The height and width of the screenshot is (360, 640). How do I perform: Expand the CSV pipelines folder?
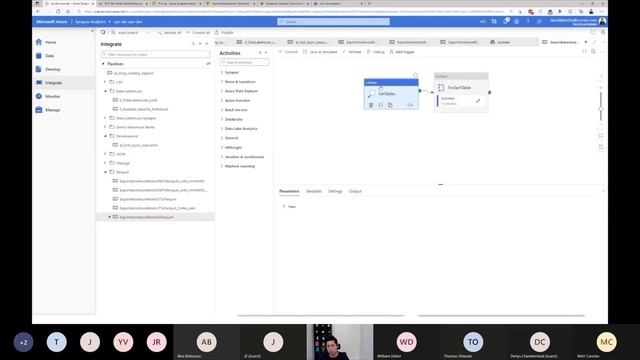[105, 82]
